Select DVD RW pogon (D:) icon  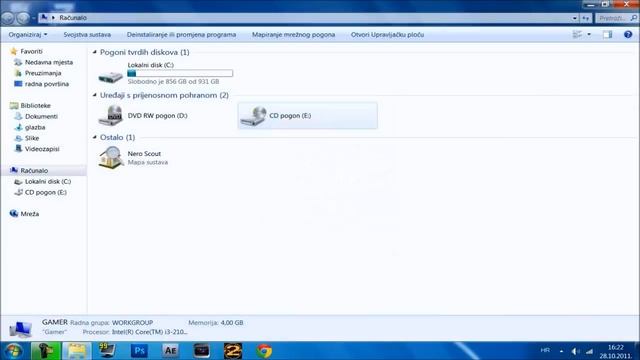point(111,116)
